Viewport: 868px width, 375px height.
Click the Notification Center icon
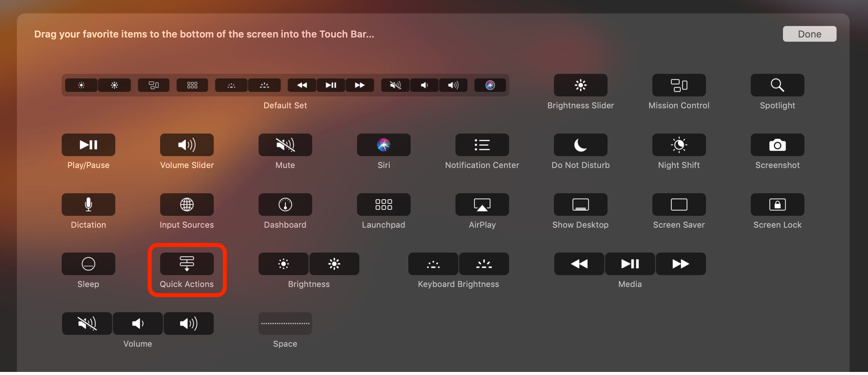coord(482,145)
